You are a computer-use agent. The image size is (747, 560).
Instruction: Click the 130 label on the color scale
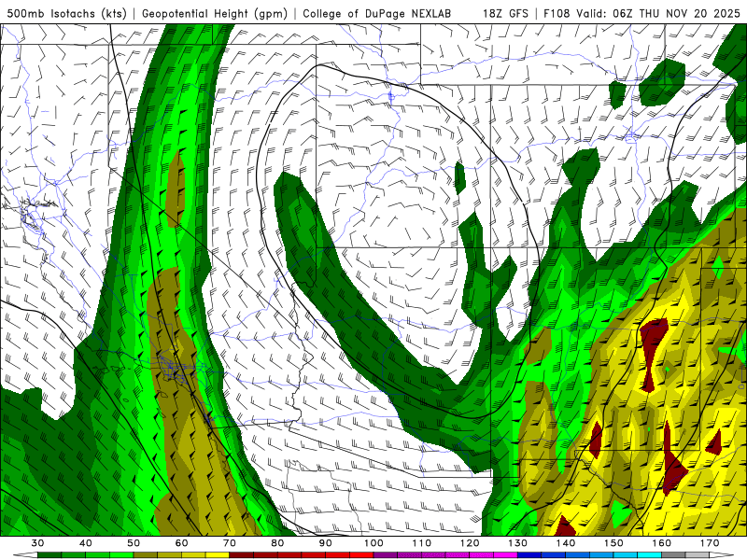tap(518, 543)
